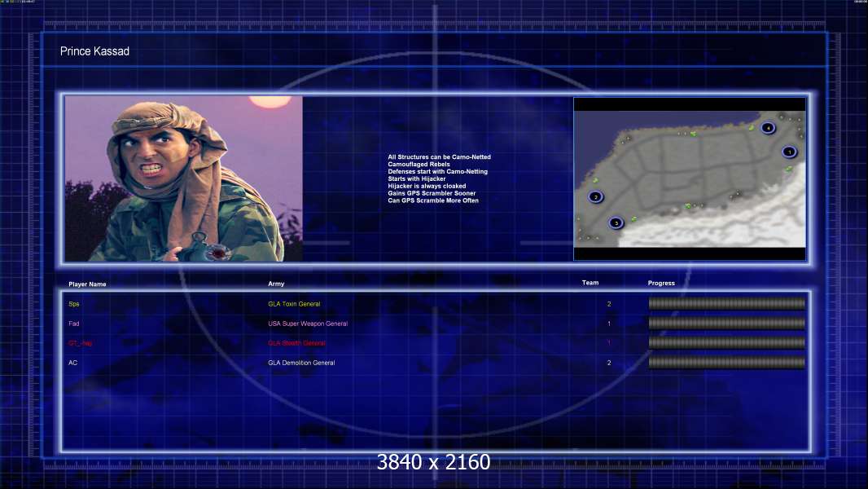The height and width of the screenshot is (489, 868).
Task: Click the USA Super Weapon General progress bar
Action: (x=727, y=324)
